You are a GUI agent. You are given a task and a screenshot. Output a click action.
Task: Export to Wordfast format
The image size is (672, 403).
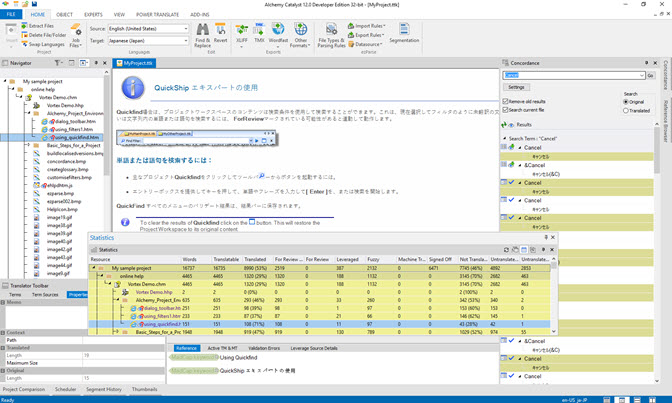click(x=278, y=33)
